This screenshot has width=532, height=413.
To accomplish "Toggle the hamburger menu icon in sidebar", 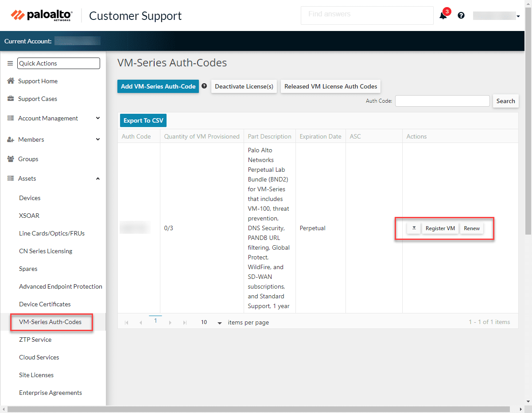I will tap(10, 63).
